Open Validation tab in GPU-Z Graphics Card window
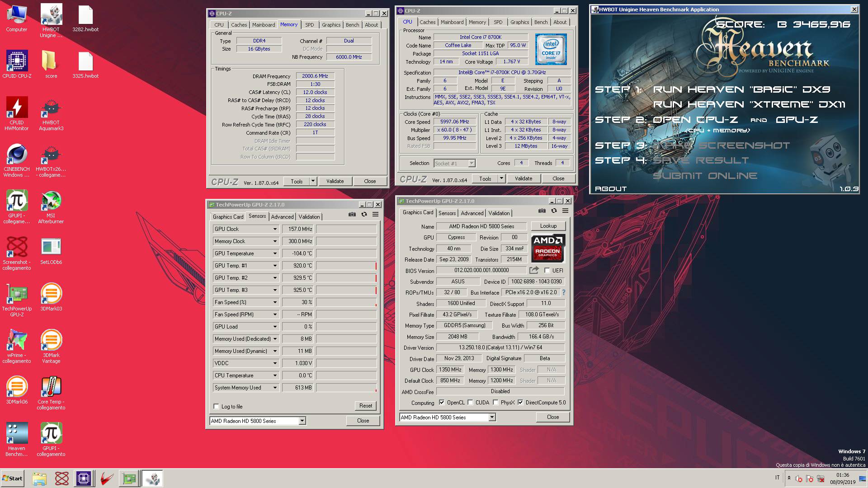This screenshot has height=488, width=868. coord(499,213)
